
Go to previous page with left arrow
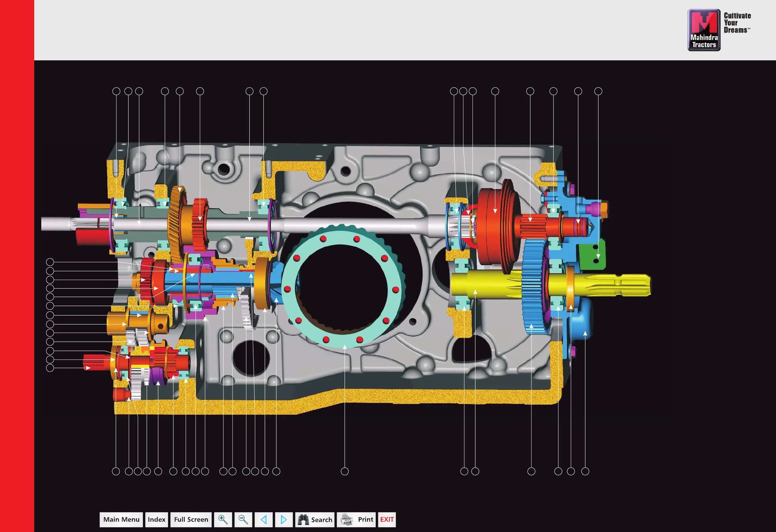(x=264, y=520)
